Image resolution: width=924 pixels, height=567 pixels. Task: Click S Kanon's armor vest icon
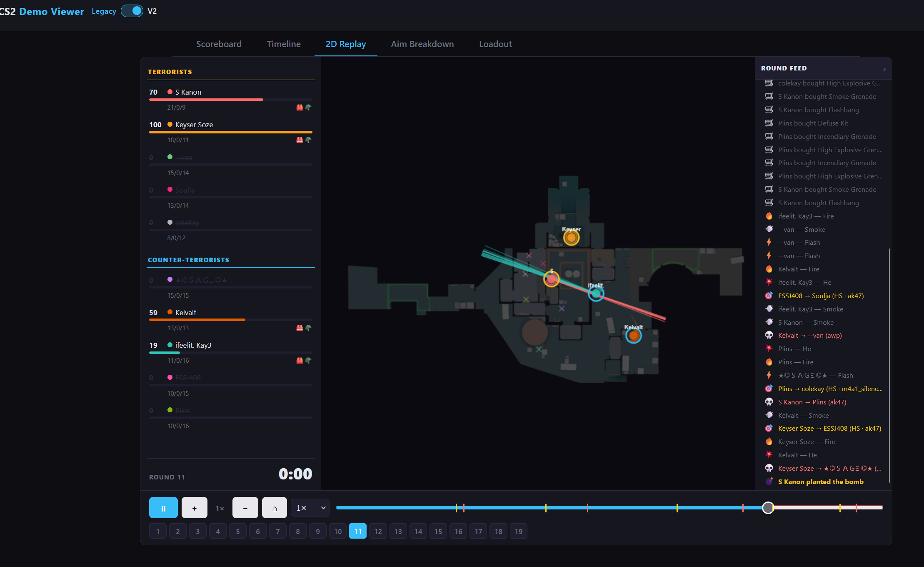point(300,108)
